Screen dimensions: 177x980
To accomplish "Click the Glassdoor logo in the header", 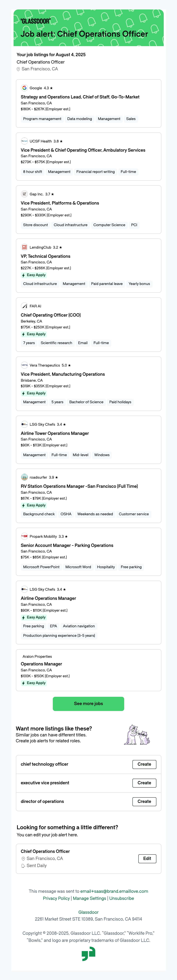I will [35, 21].
